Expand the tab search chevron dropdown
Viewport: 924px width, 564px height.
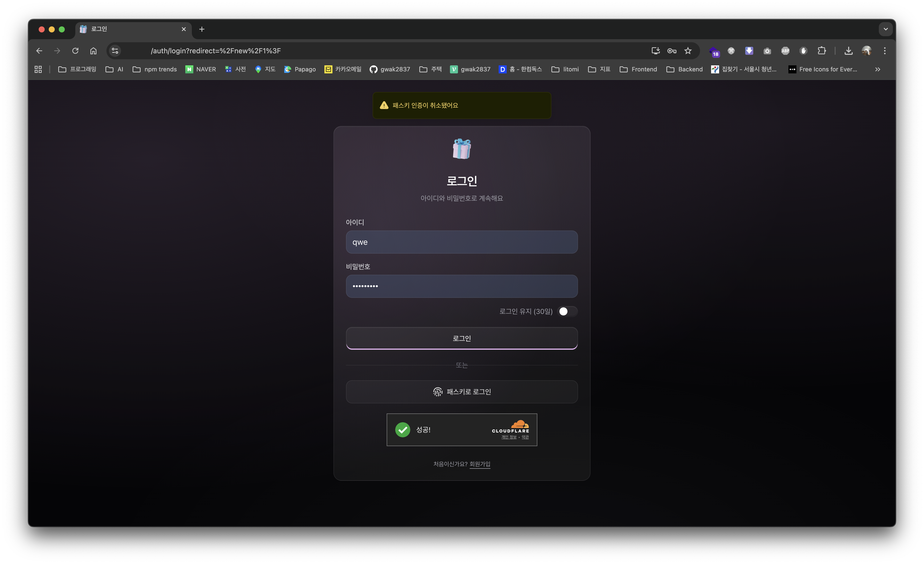tap(885, 29)
